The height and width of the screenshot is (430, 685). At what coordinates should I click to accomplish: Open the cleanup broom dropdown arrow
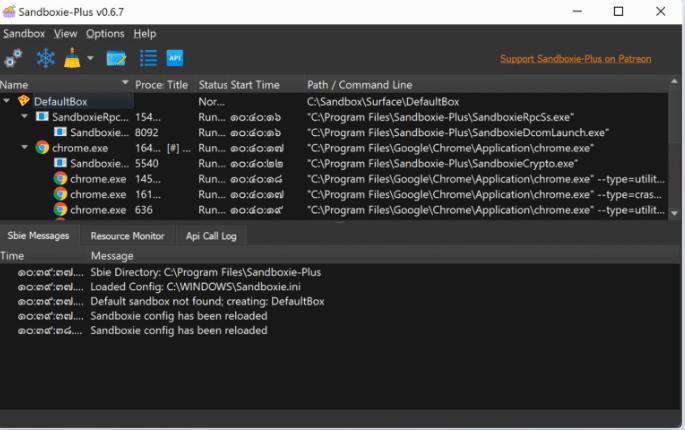[x=90, y=58]
